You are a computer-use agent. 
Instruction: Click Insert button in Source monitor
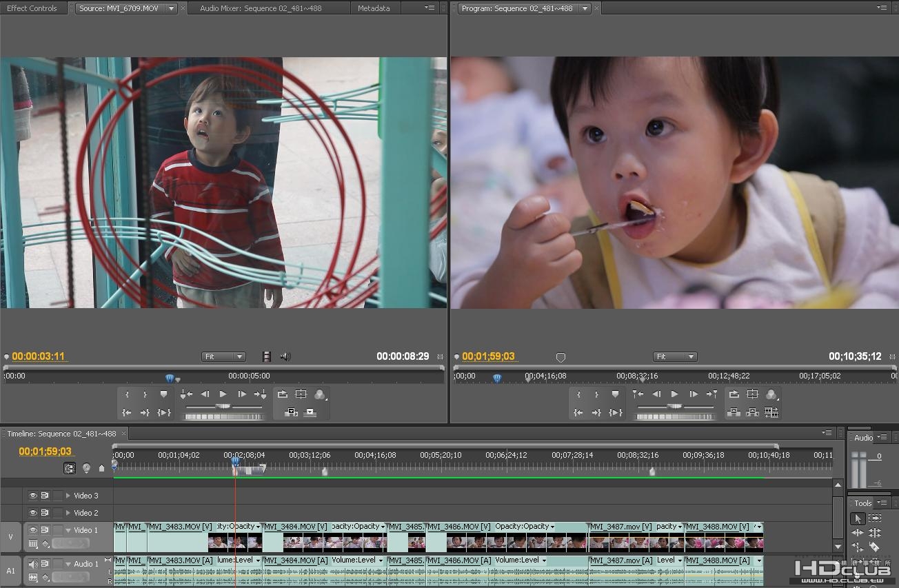click(292, 412)
